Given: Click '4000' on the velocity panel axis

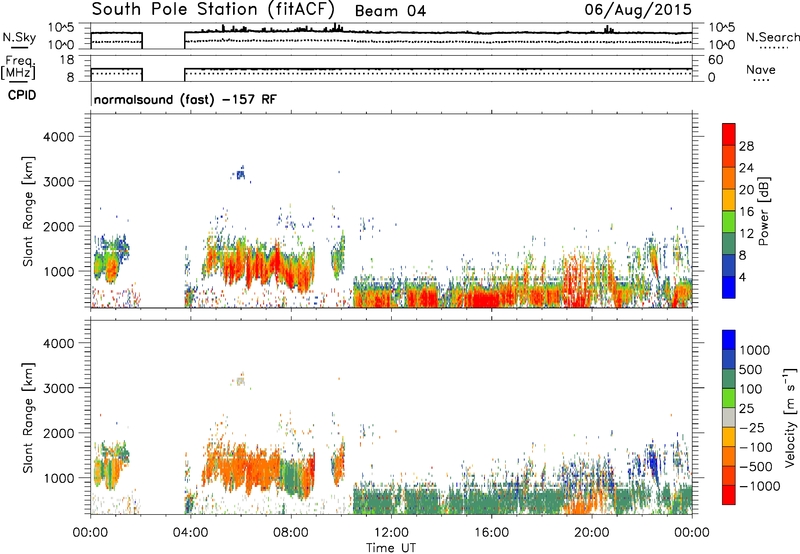Looking at the screenshot, I should (x=58, y=343).
